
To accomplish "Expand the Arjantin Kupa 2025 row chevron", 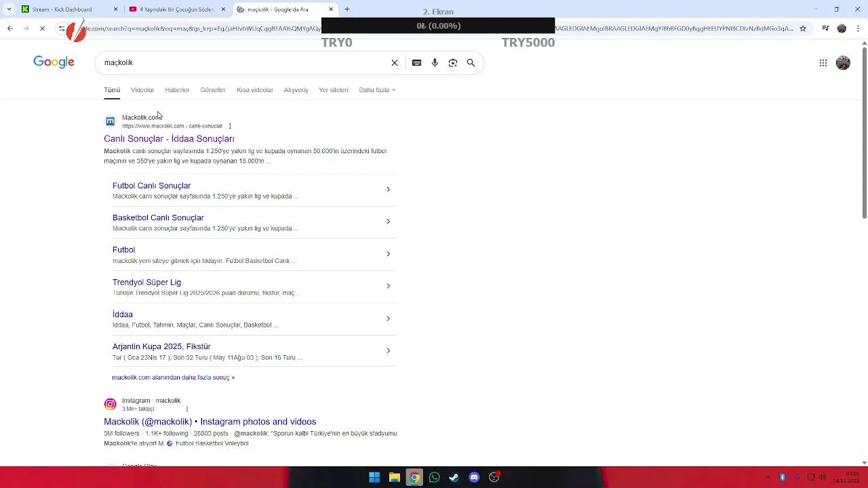I will 388,350.
